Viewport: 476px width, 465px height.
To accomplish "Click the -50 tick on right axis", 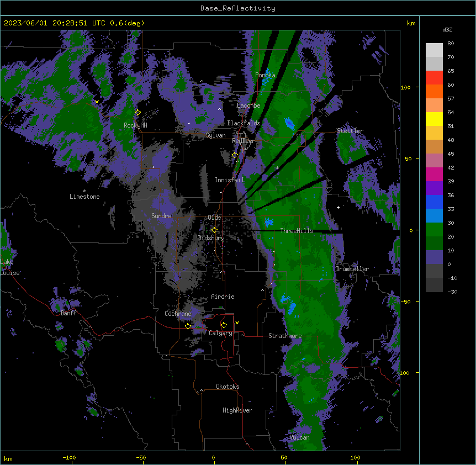I will click(x=405, y=302).
